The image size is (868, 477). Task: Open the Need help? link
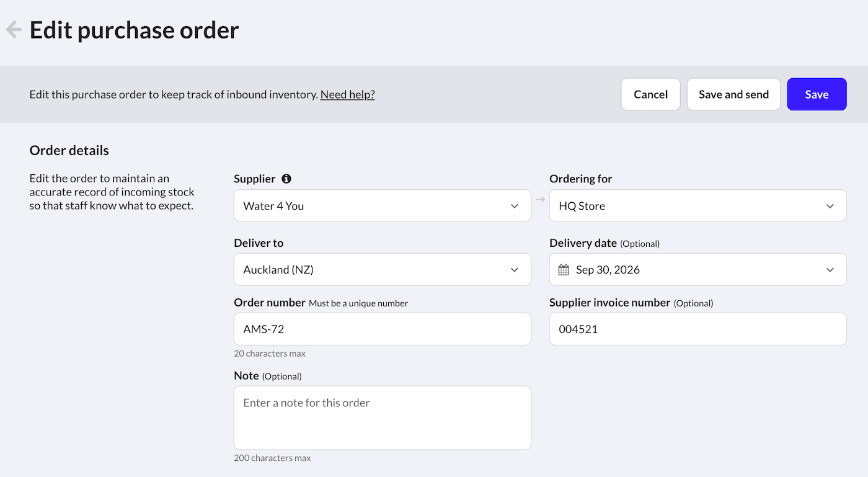pyautogui.click(x=347, y=94)
